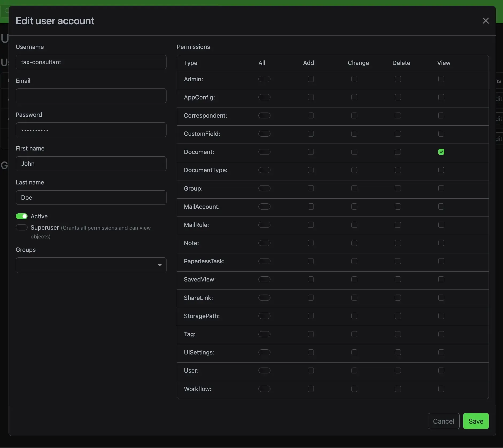Viewport: 503px width, 448px height.
Task: Toggle All permissions for Admin
Action: 264,79
